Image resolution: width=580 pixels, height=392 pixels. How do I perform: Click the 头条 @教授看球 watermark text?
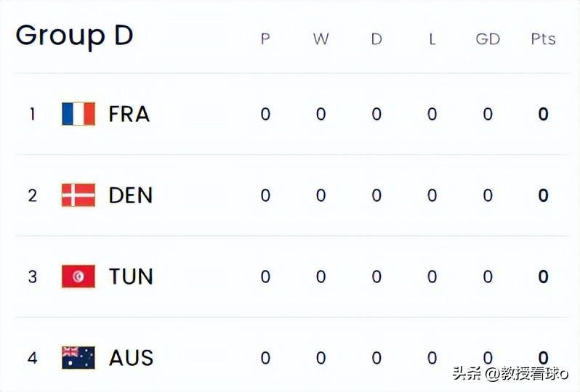pos(510,373)
